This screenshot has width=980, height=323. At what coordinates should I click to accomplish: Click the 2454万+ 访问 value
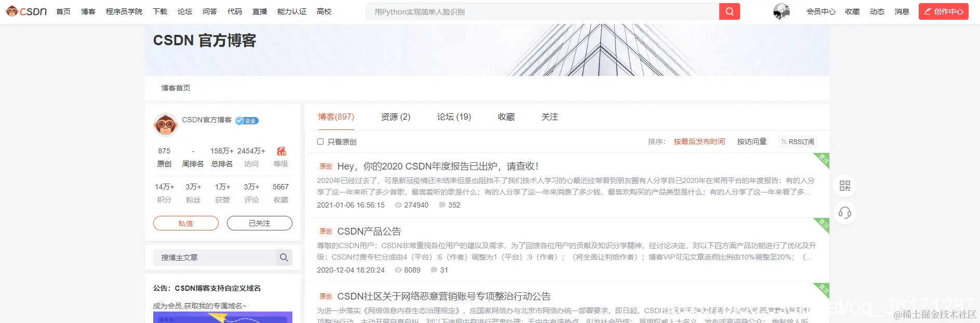tap(251, 151)
